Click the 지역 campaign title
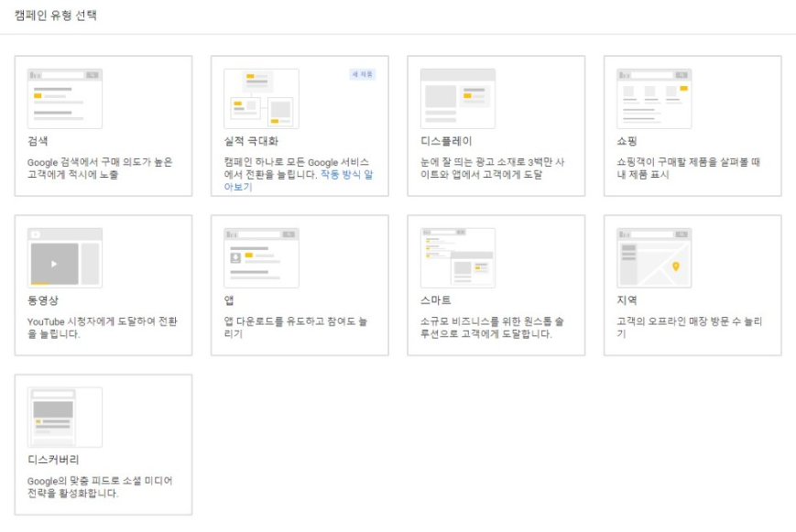 [627, 300]
